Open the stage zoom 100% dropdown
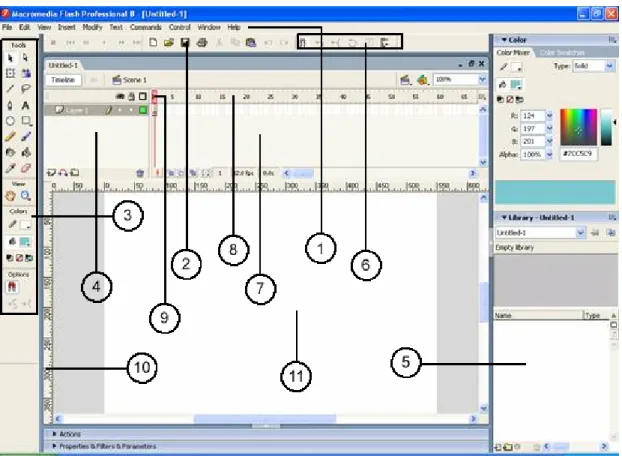622x456 pixels. click(482, 80)
